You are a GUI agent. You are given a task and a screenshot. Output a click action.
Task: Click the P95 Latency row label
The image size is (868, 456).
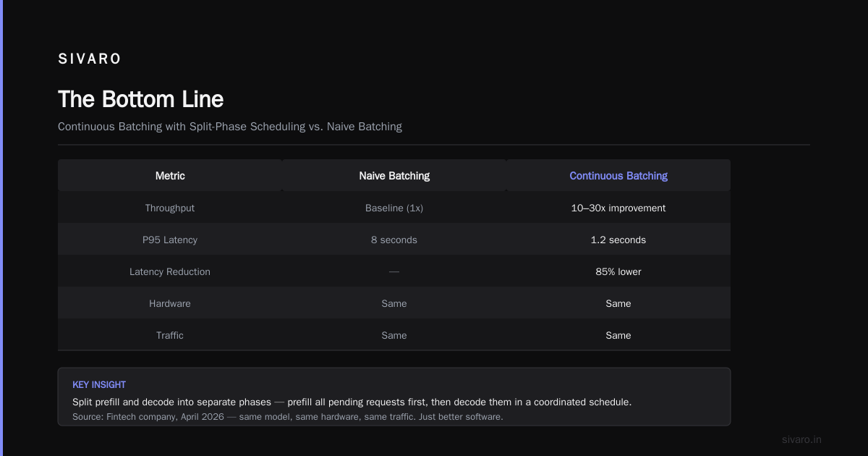pyautogui.click(x=170, y=240)
